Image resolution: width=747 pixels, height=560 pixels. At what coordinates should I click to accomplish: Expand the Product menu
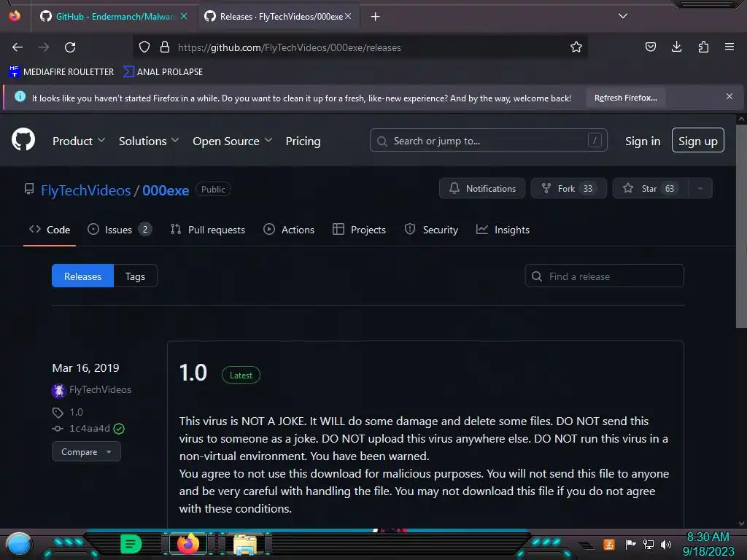pos(79,141)
